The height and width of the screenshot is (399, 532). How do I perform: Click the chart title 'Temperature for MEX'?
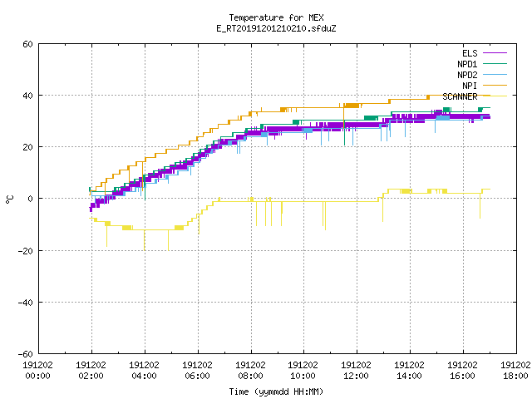pyautogui.click(x=276, y=17)
